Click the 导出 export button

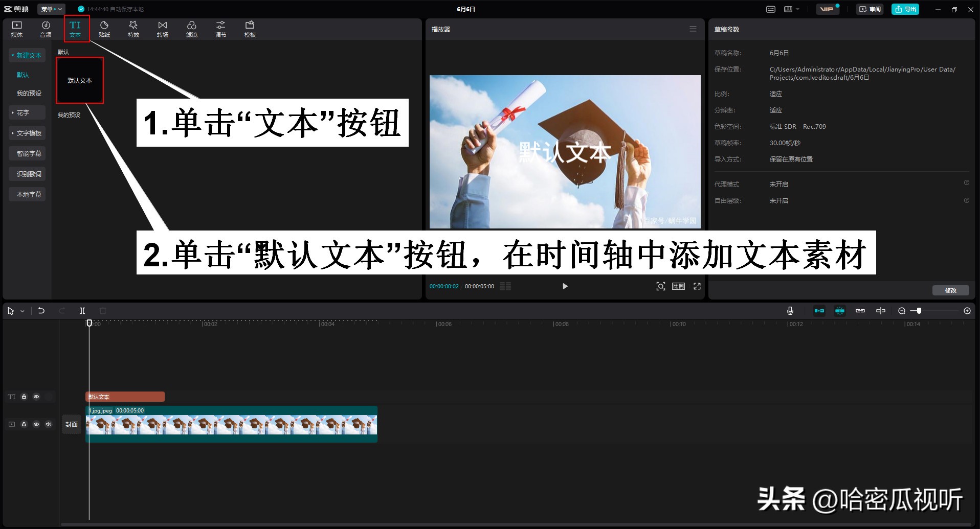click(x=905, y=9)
